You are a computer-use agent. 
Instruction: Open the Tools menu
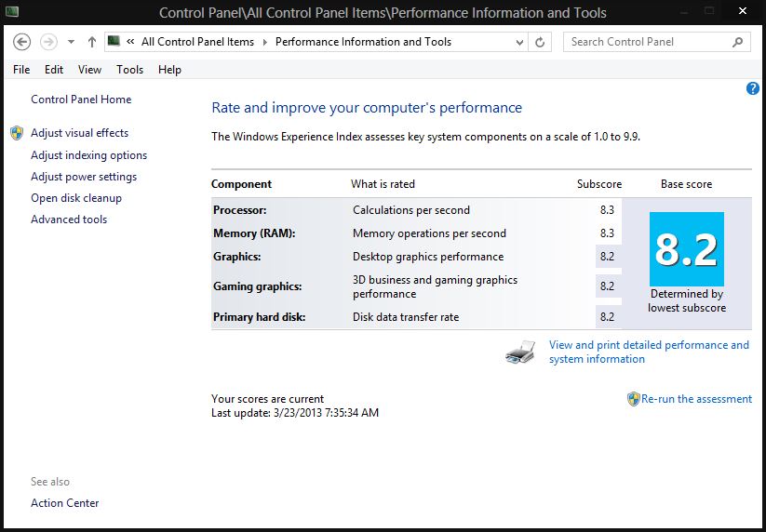point(130,70)
